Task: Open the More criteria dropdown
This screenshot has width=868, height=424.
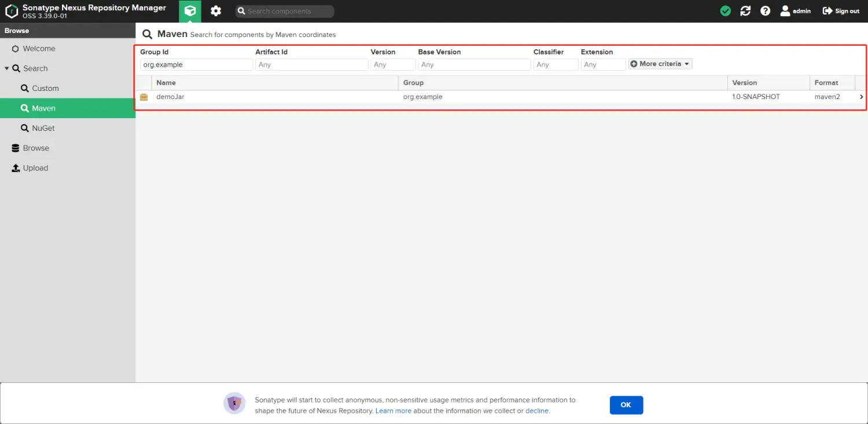Action: 660,64
